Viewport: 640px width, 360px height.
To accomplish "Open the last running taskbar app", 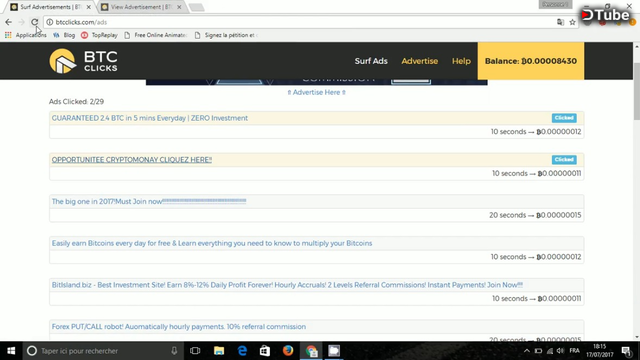I will [x=334, y=351].
